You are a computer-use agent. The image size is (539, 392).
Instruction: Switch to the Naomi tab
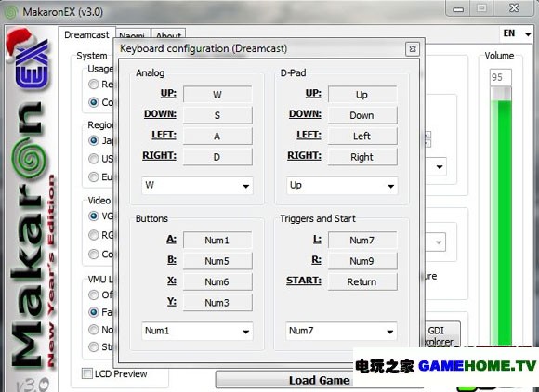132,35
